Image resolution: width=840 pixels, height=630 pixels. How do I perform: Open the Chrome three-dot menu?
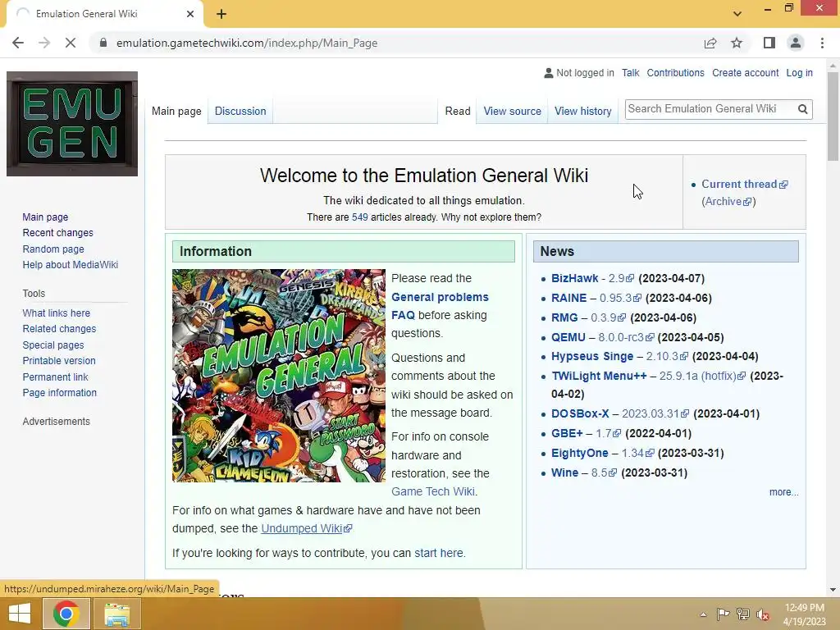(x=822, y=43)
